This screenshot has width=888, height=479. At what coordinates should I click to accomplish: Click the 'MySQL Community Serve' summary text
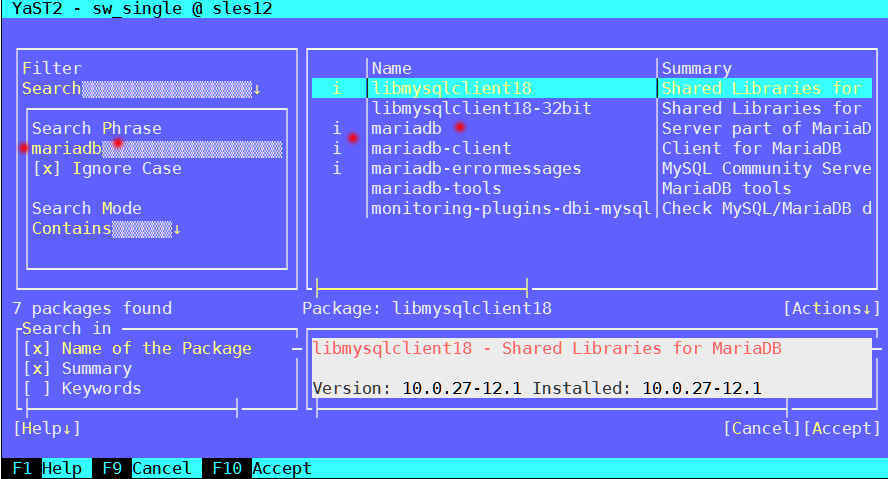(x=767, y=169)
